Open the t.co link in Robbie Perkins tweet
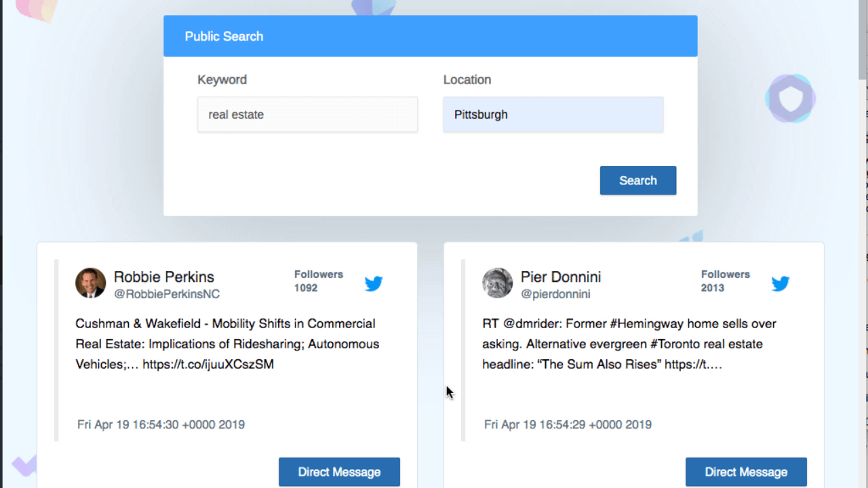Viewport: 868px width, 488px height. click(208, 364)
